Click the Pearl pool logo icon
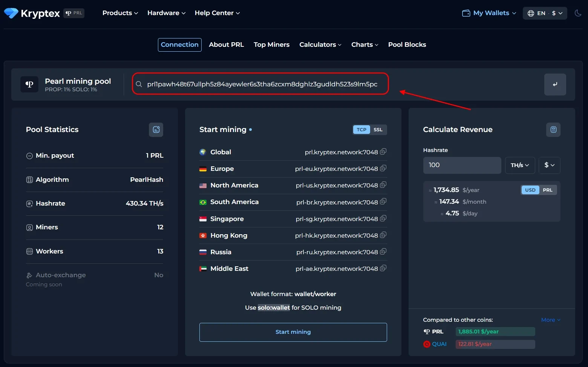The height and width of the screenshot is (367, 588). pos(29,84)
